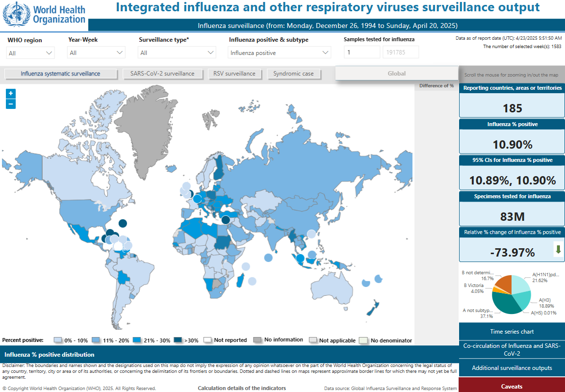Image resolution: width=565 pixels, height=392 pixels.
Task: Click the minimum samples tested input field
Action: (x=361, y=52)
